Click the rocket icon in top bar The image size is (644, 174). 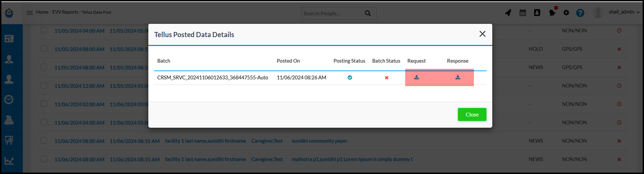[508, 13]
